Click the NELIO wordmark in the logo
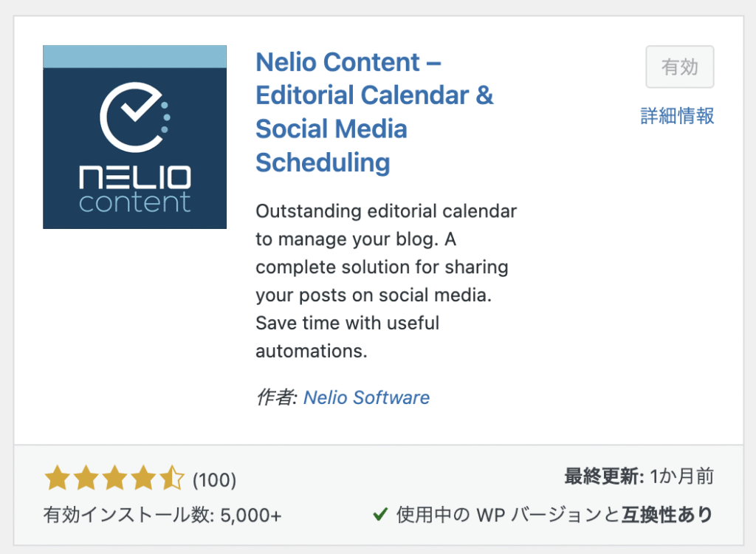This screenshot has height=554, width=756. click(x=135, y=177)
